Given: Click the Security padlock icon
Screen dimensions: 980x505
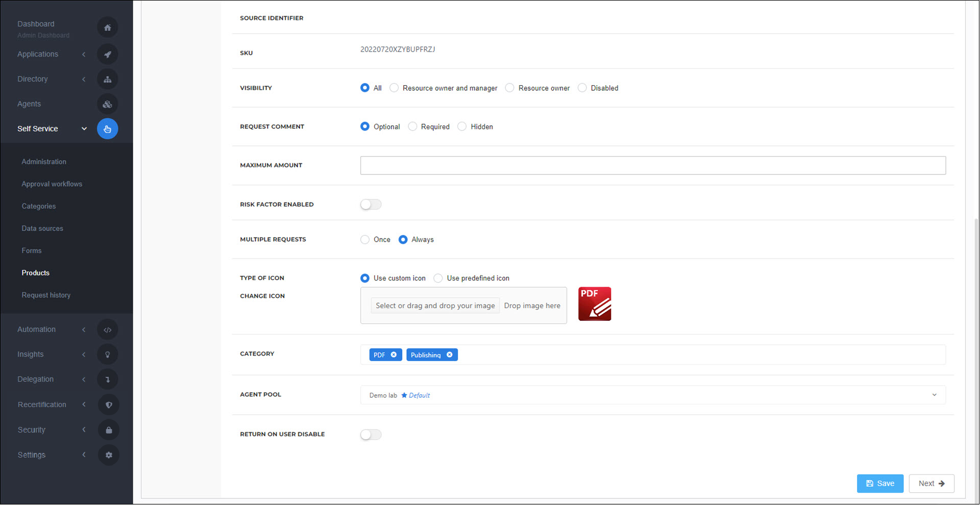Looking at the screenshot, I should coord(108,430).
